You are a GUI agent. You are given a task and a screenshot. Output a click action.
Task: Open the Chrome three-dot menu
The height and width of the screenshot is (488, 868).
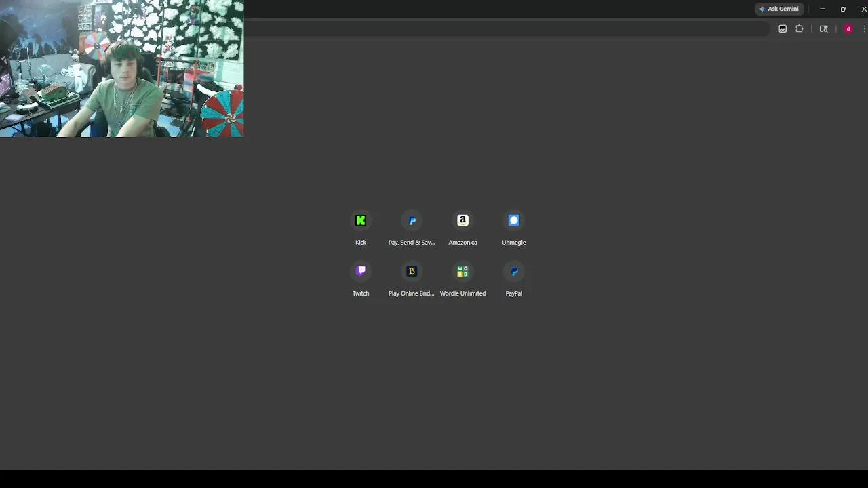pos(864,28)
